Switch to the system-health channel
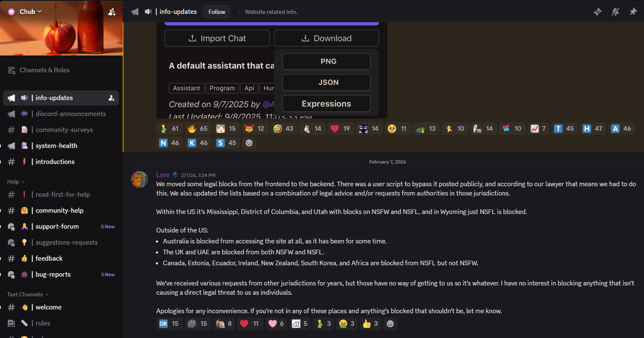This screenshot has height=338, width=644. pos(61,146)
